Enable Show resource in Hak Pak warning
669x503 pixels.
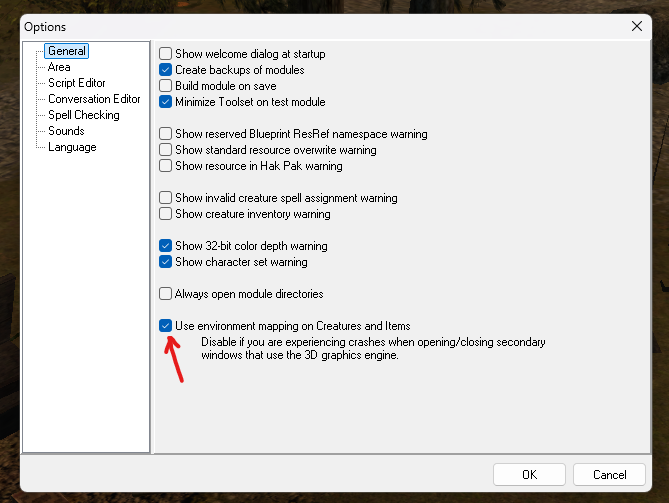click(166, 166)
